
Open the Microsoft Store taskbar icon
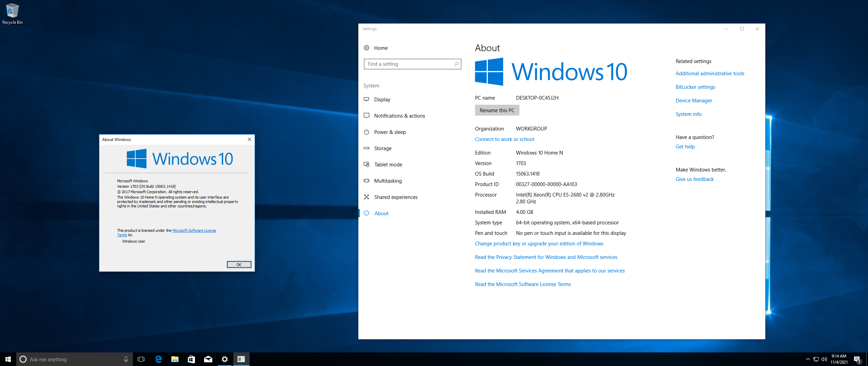[191, 359]
